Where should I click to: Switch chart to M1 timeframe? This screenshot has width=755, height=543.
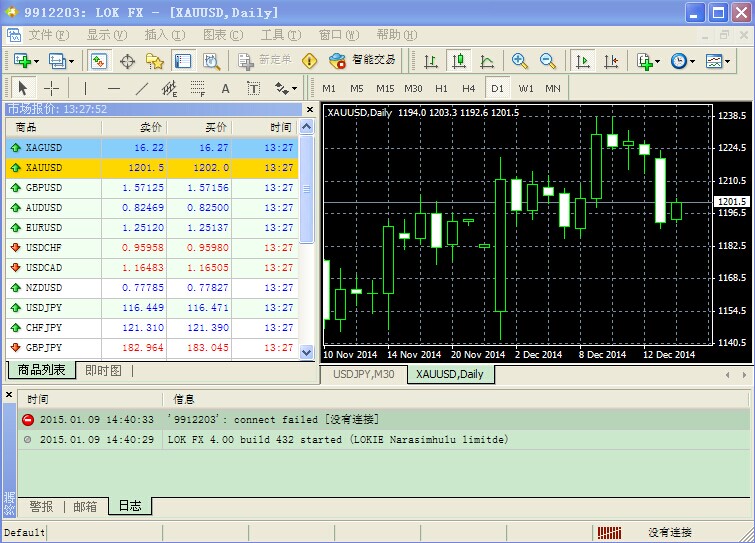click(x=329, y=89)
